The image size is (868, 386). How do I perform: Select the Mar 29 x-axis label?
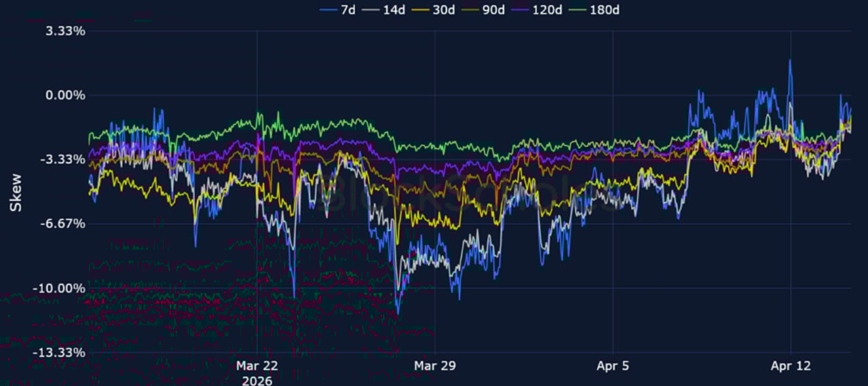point(435,366)
